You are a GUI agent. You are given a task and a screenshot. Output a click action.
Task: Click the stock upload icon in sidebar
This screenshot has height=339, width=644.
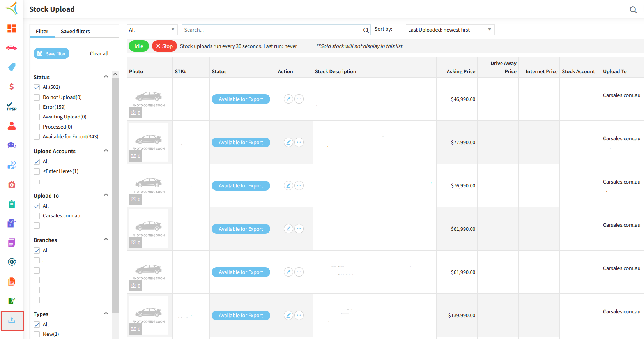[12, 320]
